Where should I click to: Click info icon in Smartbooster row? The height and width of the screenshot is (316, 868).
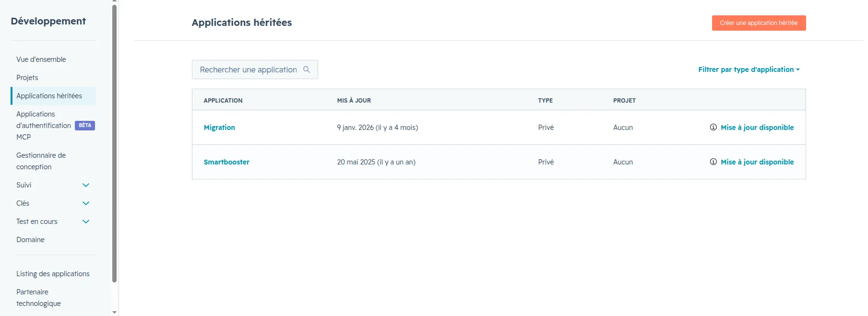click(x=713, y=162)
